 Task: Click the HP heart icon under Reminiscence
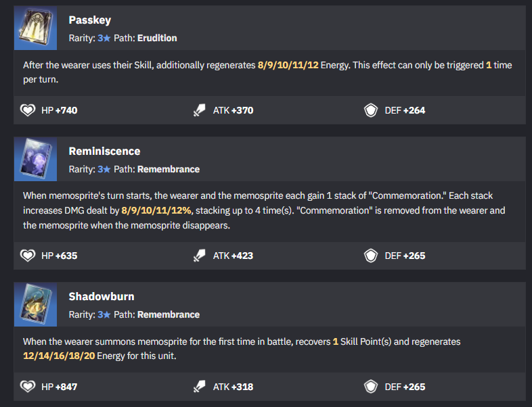28,256
